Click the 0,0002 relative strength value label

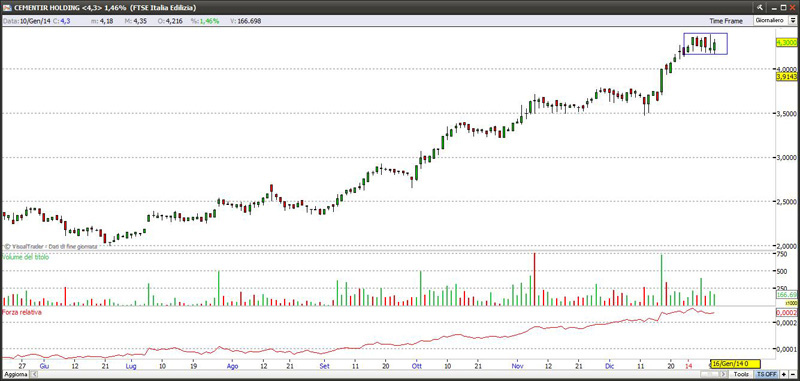[x=786, y=312]
